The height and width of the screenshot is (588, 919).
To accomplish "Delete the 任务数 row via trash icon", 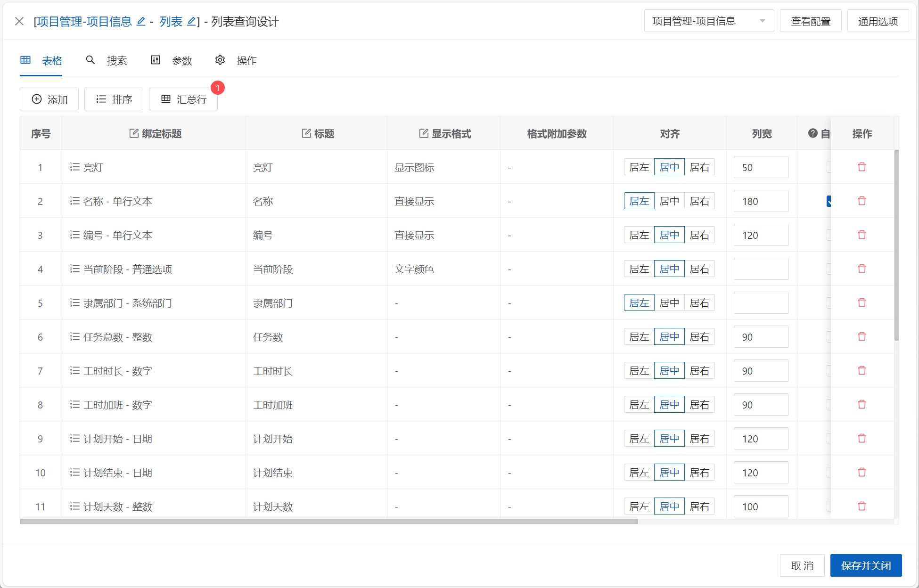I will point(862,337).
